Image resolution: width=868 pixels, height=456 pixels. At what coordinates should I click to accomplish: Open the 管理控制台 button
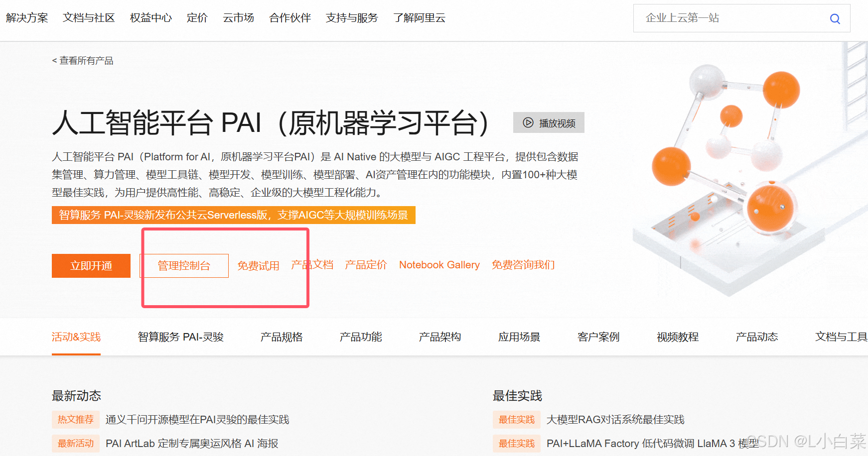[x=184, y=266]
